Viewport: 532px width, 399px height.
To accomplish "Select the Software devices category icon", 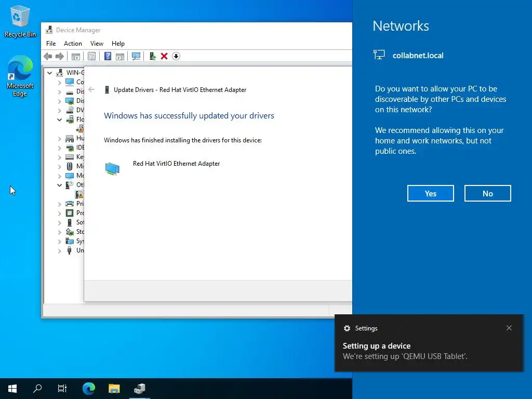I will tap(70, 222).
